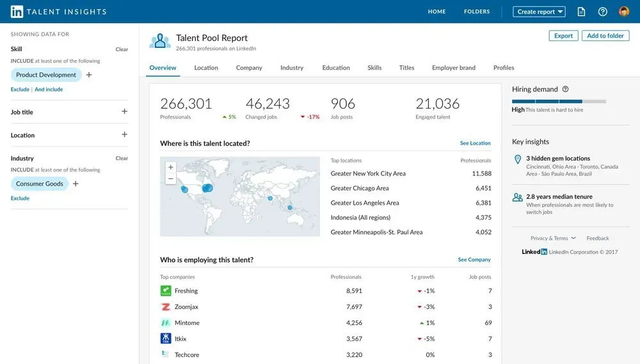Viewport: 640px width, 364px height.
Task: Zoom out on the world map
Action: tap(170, 179)
